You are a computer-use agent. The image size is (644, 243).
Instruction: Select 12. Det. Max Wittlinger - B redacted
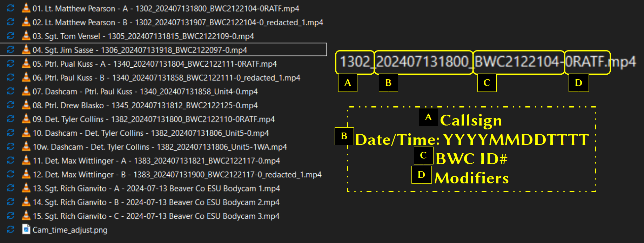pos(177,175)
